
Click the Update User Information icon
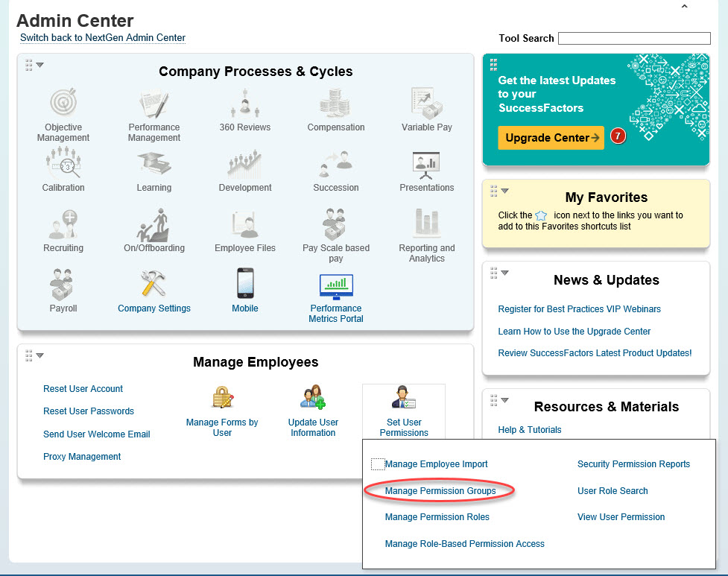click(x=313, y=397)
